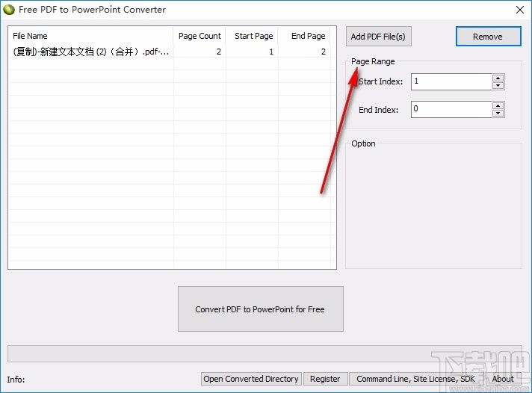Viewport: 532px width, 393px height.
Task: Focus the End Index input field
Action: (451, 109)
